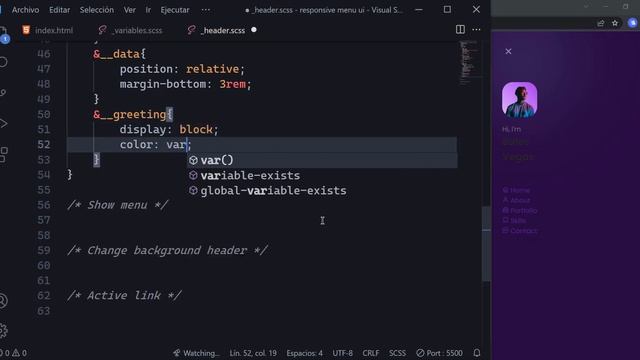Click the profile avatar image in browser
Viewport: 640px width, 360px height.
point(519,100)
